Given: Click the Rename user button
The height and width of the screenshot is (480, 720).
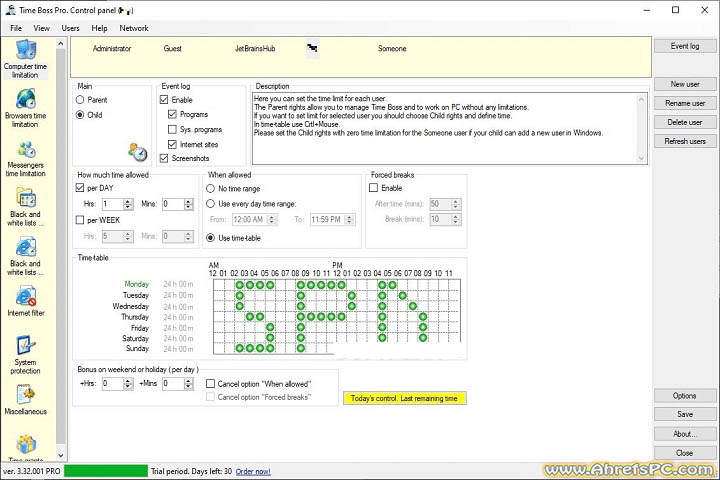Looking at the screenshot, I should pyautogui.click(x=685, y=103).
